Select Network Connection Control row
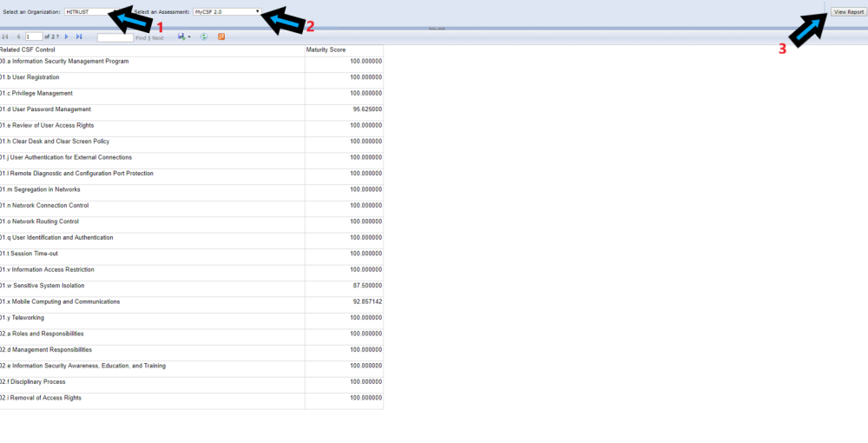Screen dimensions: 868x443 click(x=191, y=208)
